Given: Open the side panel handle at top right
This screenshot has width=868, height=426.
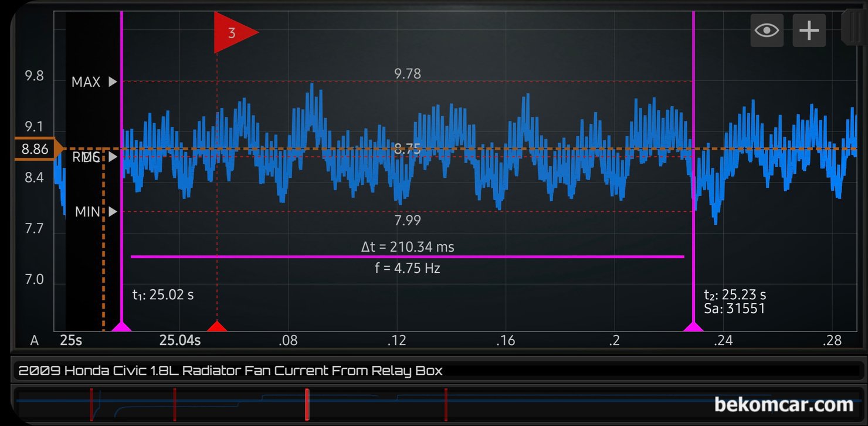Looking at the screenshot, I should pos(854,26).
